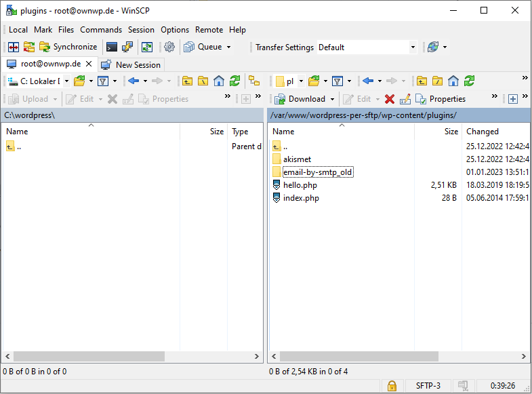Sort remote files by Changed column
This screenshot has height=394, width=532.
[x=496, y=132]
